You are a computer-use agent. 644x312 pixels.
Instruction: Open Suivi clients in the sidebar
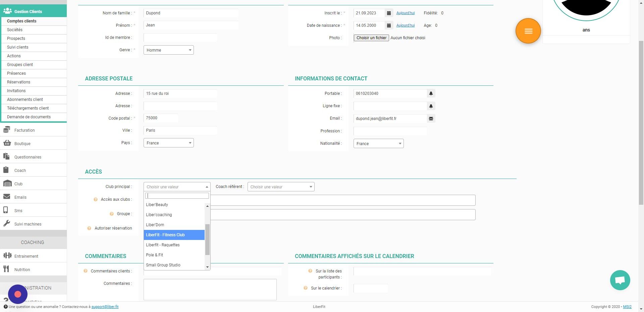34,47
